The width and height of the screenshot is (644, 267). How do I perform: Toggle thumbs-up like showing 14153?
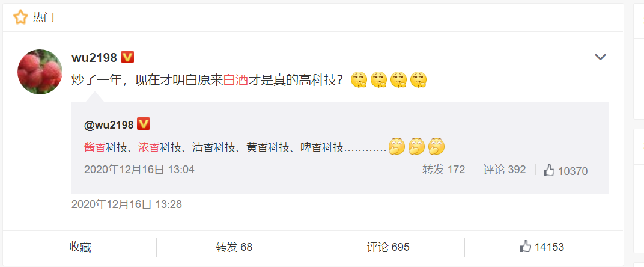coord(542,247)
